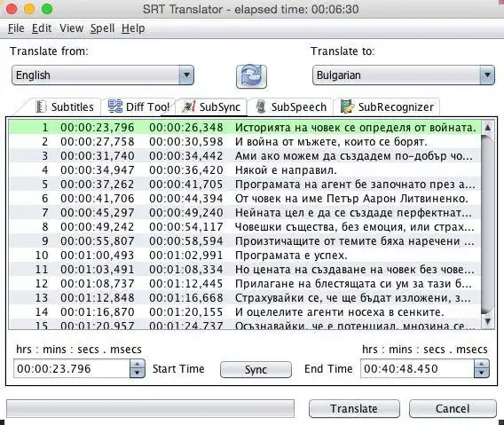Click end time cell 00:01:16,668
The image size is (504, 425).
(x=185, y=298)
